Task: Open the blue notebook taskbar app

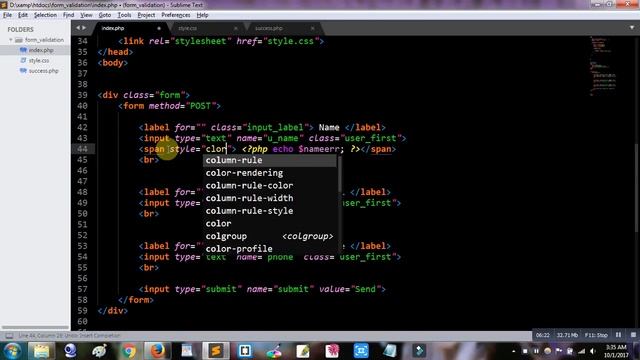Action: point(390,351)
